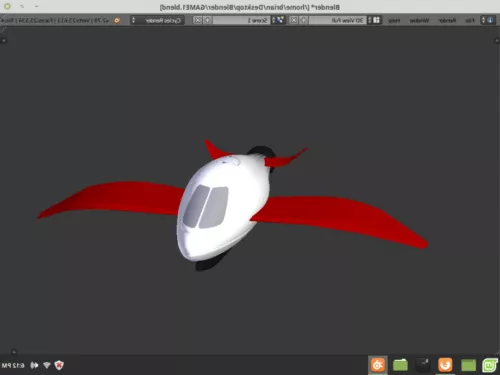
Task: Open the terminal from the taskbar
Action: [423, 365]
